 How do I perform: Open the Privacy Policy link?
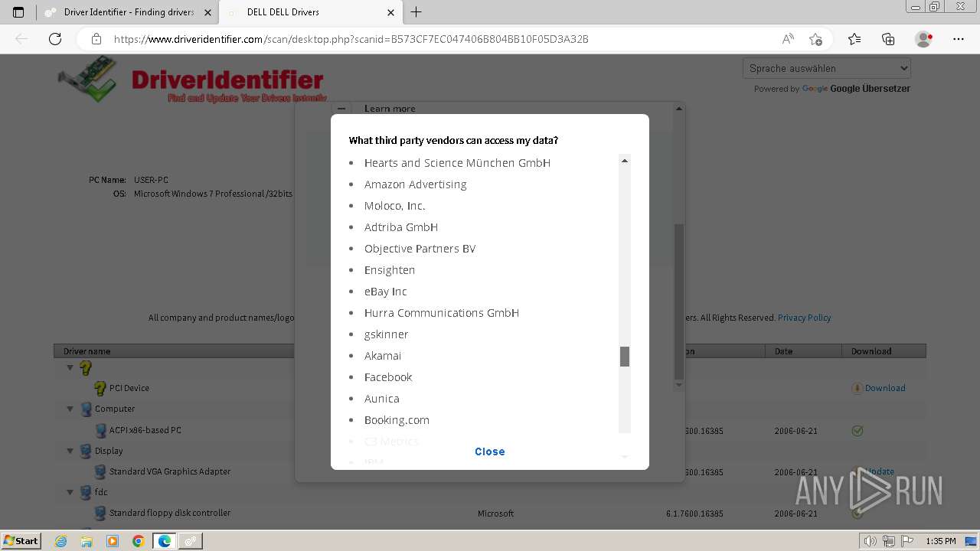coord(804,318)
